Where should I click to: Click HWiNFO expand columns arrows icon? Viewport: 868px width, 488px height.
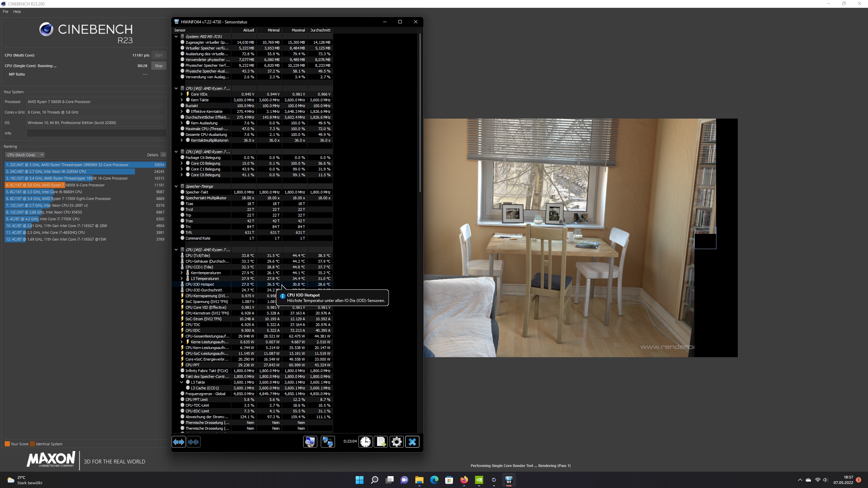[179, 442]
